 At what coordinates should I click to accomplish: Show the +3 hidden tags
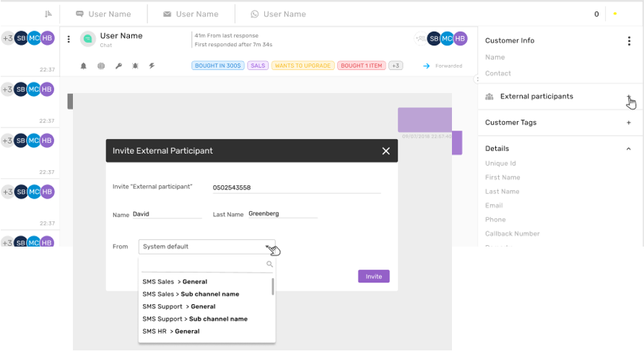click(396, 66)
